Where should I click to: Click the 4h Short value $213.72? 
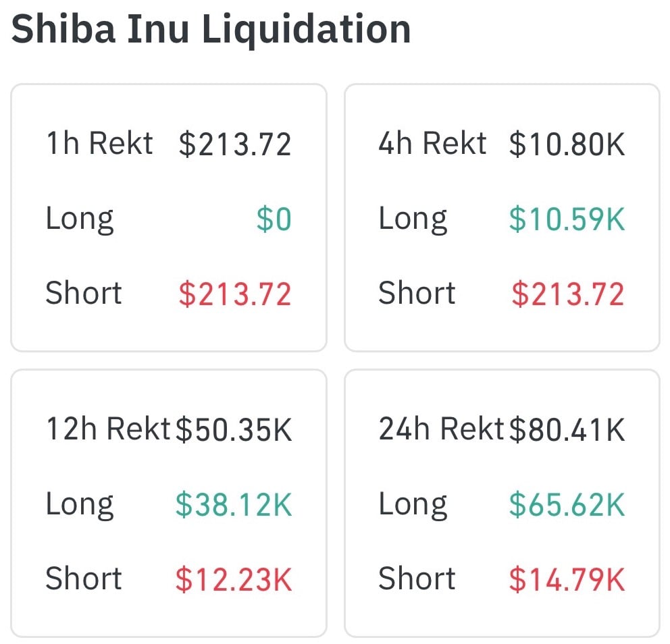(x=568, y=295)
